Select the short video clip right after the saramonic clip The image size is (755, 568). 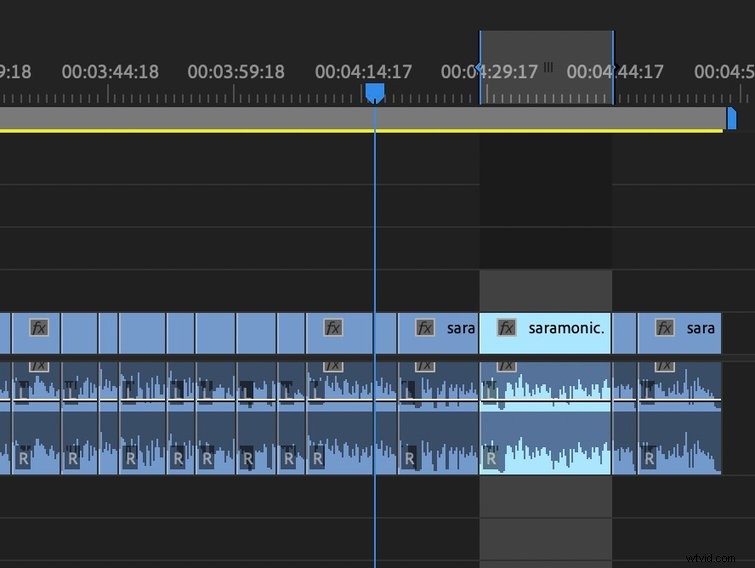tap(624, 333)
